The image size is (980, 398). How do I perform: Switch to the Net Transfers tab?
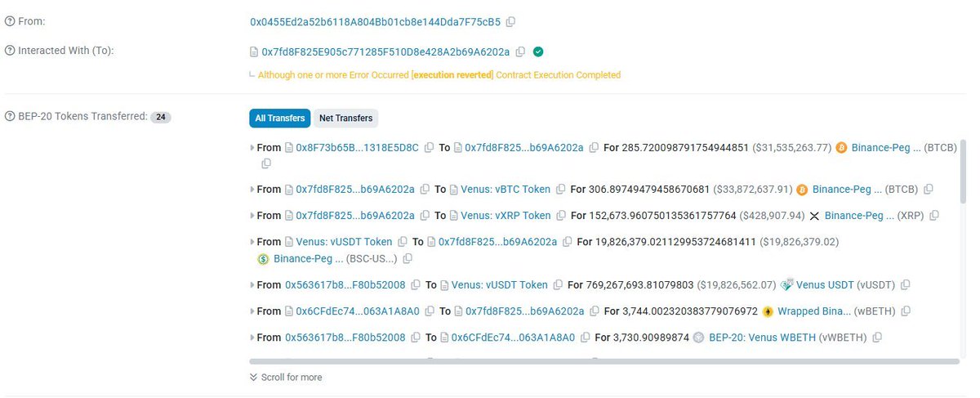pos(345,119)
